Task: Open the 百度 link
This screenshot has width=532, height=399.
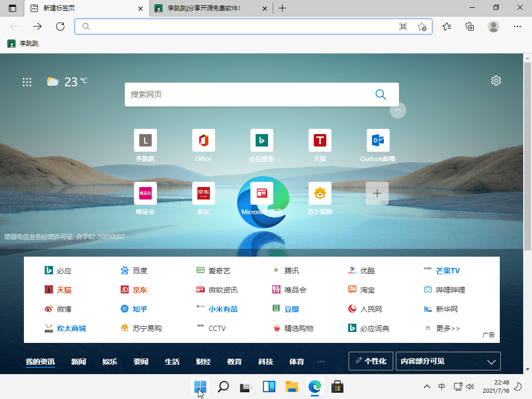Action: tap(134, 270)
